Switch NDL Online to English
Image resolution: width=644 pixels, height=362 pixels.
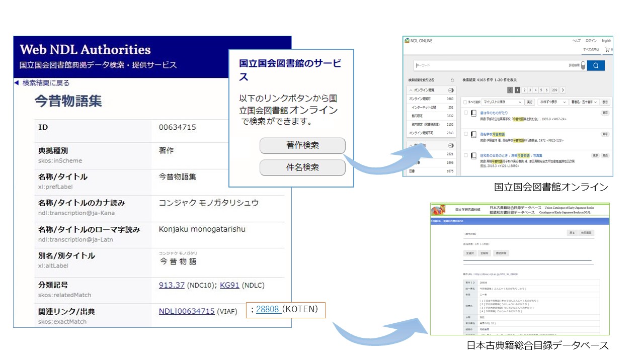click(x=606, y=41)
